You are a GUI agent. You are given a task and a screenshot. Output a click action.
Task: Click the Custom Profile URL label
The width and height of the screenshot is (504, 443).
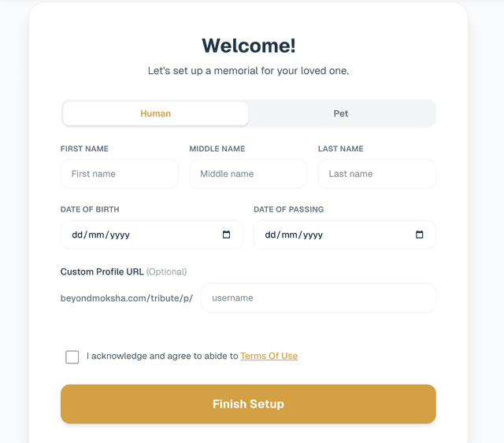pyautogui.click(x=102, y=271)
